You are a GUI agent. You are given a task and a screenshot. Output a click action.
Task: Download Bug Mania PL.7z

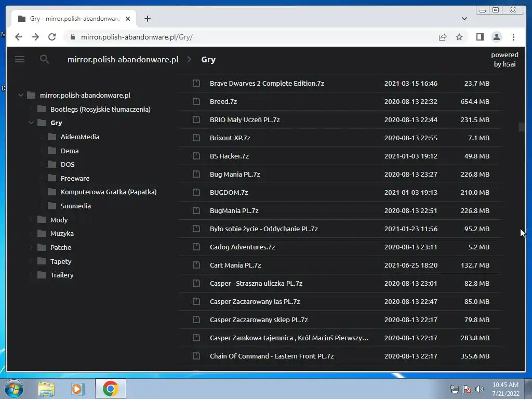coord(235,174)
